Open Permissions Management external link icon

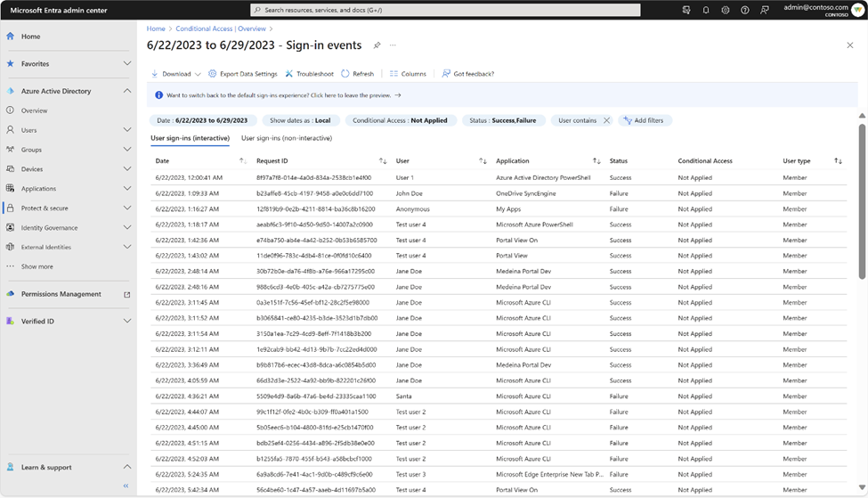(x=126, y=295)
